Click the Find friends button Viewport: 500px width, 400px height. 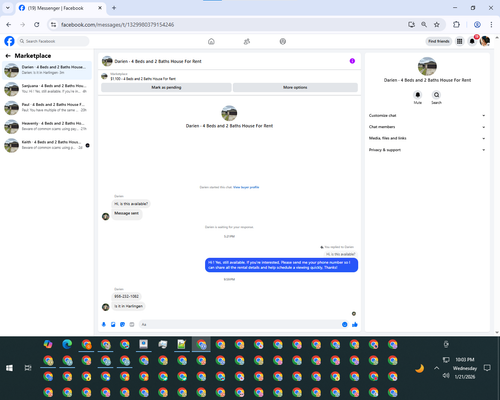(x=439, y=41)
